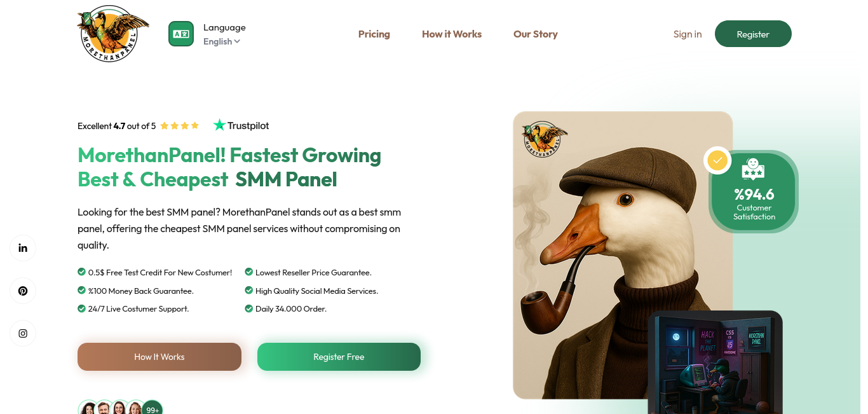Go to the Our Story page

[x=536, y=34]
